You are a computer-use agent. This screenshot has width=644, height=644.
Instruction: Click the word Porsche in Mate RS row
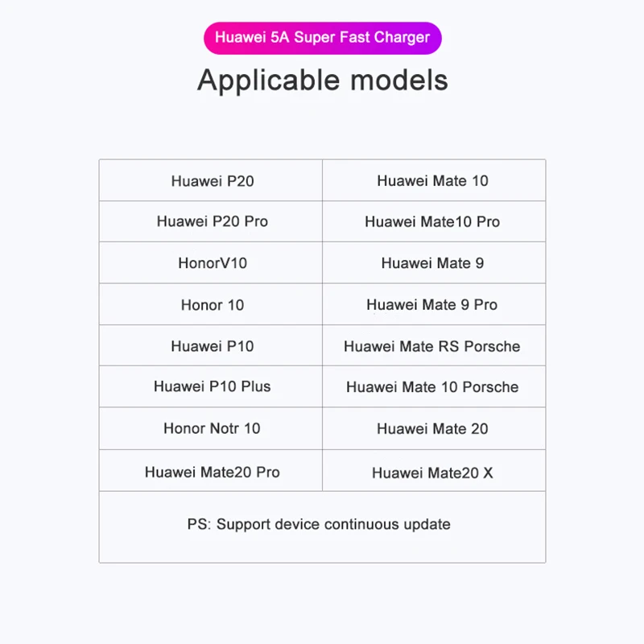491,346
